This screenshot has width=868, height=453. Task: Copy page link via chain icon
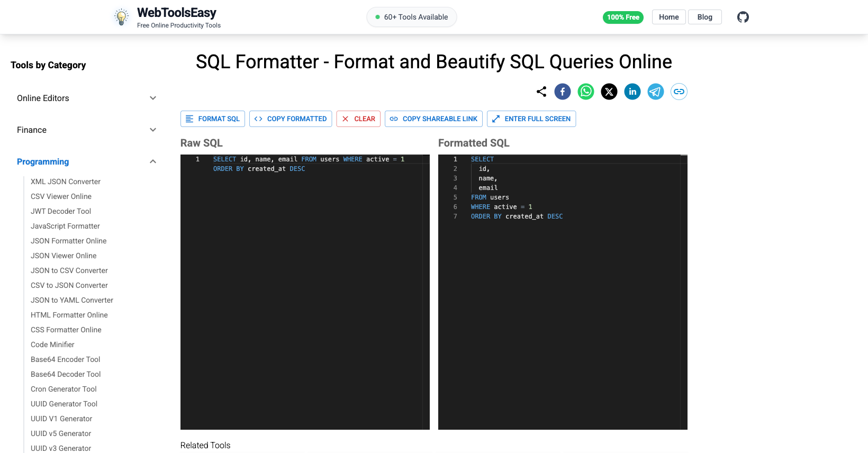pyautogui.click(x=679, y=92)
